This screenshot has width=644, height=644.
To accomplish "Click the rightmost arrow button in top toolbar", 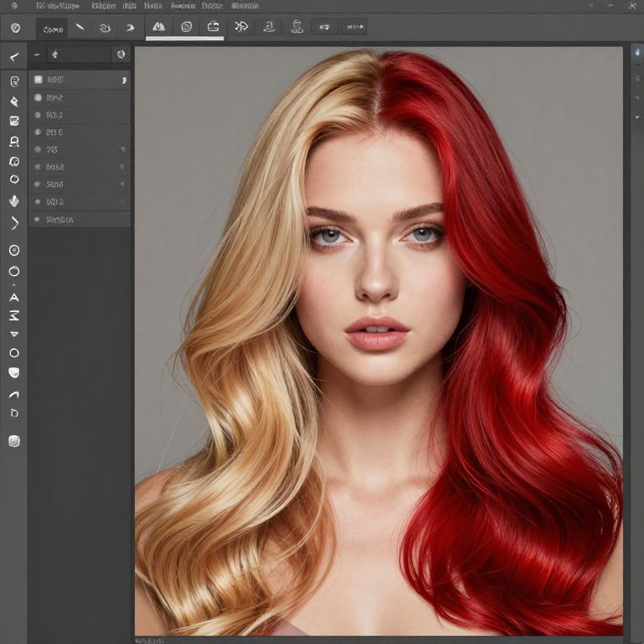I will tap(353, 27).
